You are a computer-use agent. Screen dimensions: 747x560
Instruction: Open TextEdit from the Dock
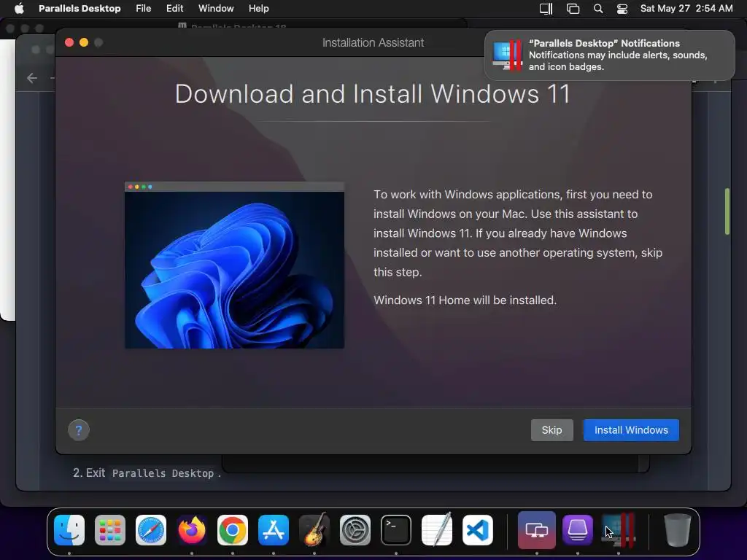(x=437, y=530)
